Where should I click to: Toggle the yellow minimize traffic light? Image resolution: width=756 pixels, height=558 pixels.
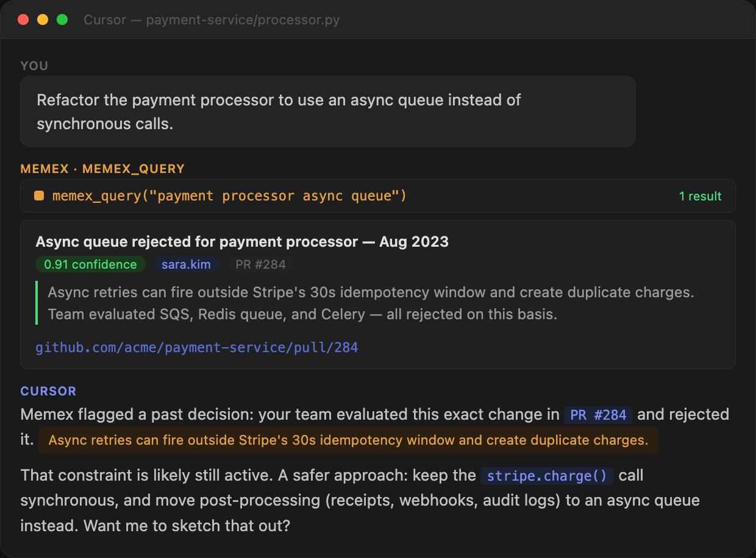[x=42, y=19]
